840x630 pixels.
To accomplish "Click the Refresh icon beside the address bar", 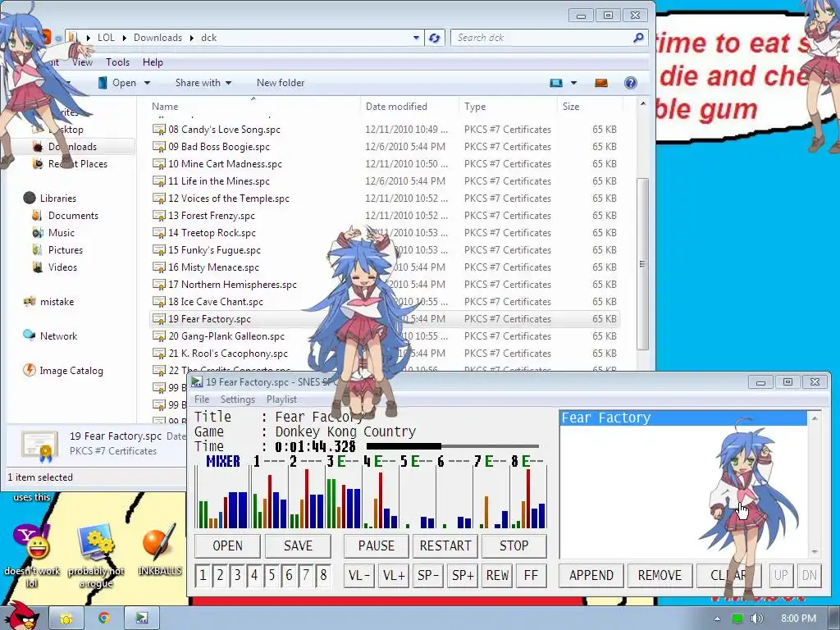I will click(x=435, y=38).
